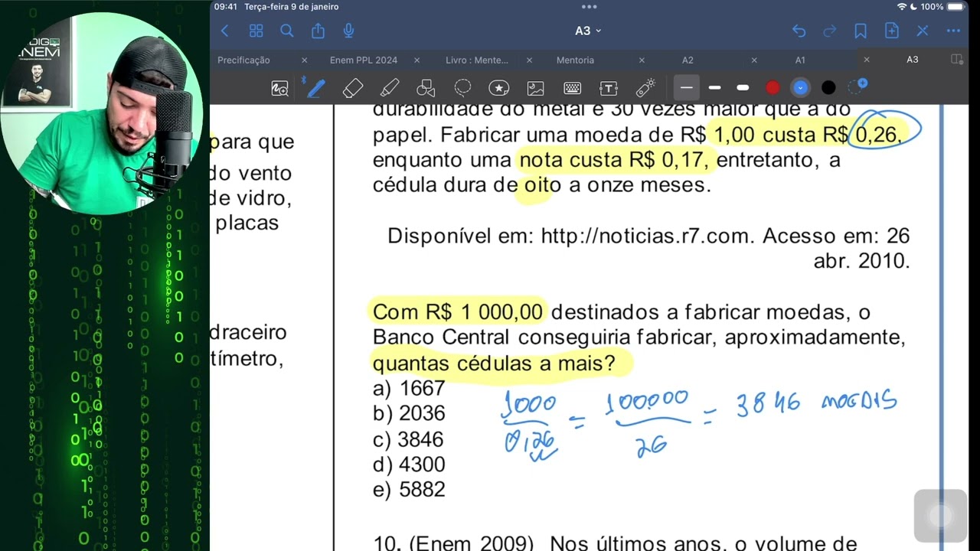Click answer option a) 1667

409,388
